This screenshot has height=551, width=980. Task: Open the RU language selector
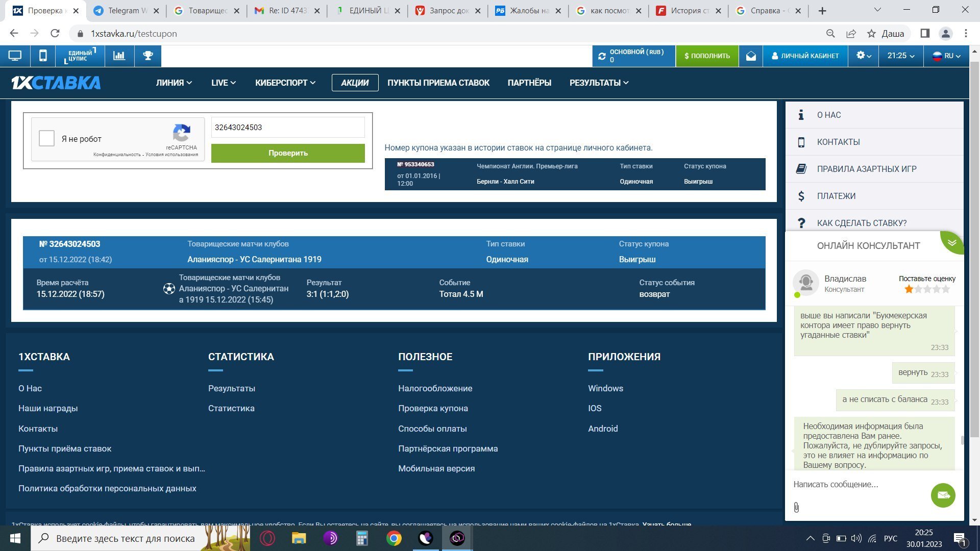coord(947,56)
